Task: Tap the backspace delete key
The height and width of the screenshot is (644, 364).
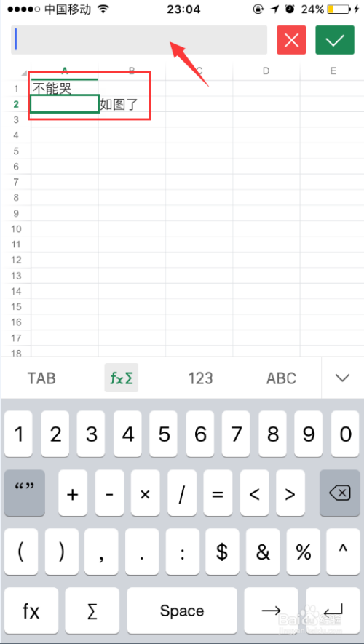Action: (x=339, y=493)
